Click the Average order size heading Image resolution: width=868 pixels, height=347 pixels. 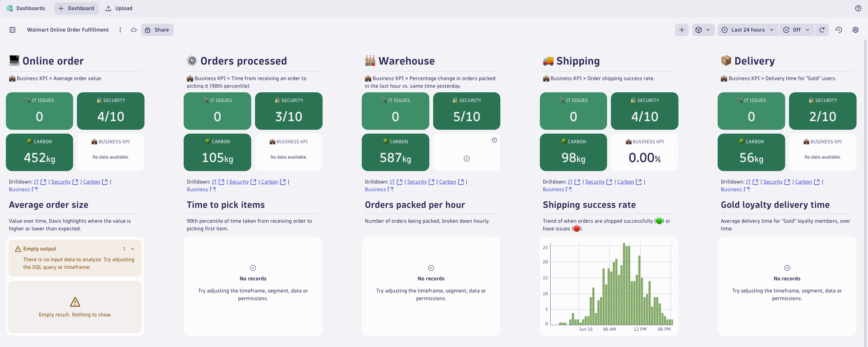click(x=49, y=205)
